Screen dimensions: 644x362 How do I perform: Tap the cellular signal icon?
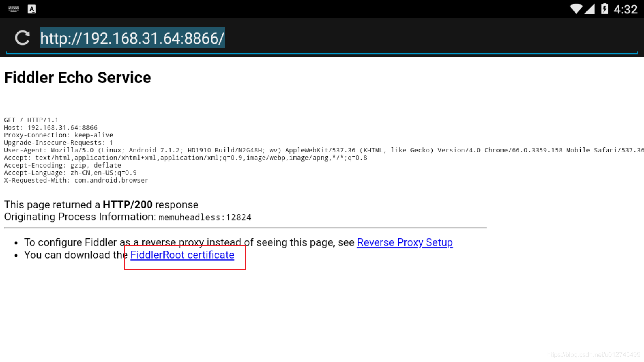(590, 9)
